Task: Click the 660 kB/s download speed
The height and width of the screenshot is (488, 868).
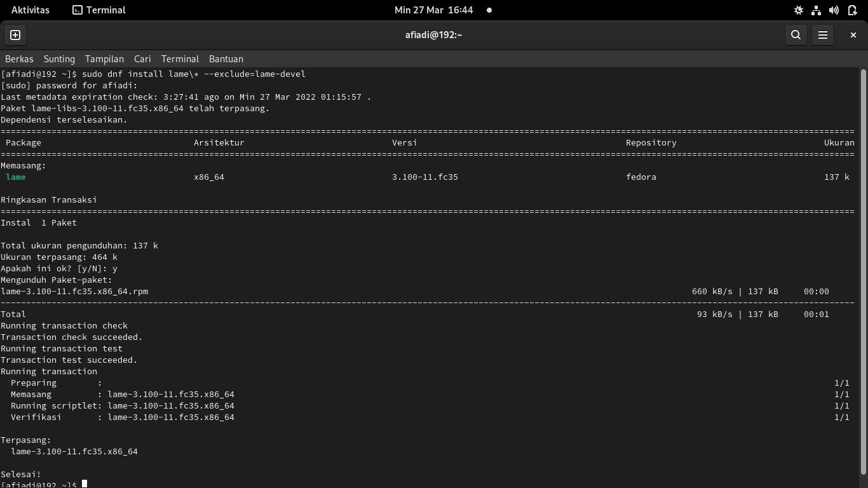Action: click(x=712, y=291)
